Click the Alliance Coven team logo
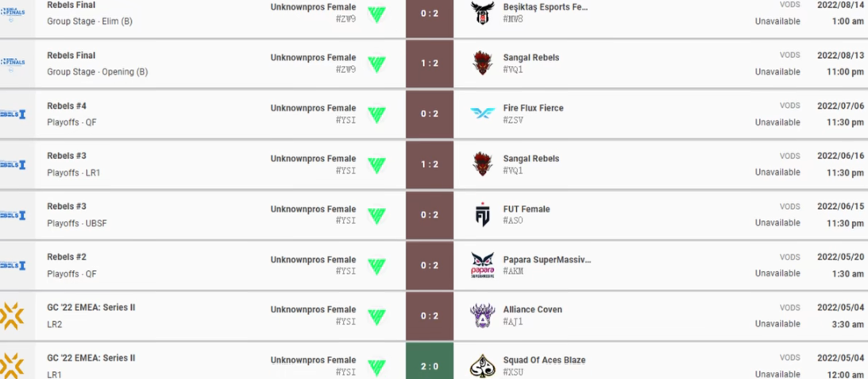This screenshot has width=868, height=379. point(482,316)
